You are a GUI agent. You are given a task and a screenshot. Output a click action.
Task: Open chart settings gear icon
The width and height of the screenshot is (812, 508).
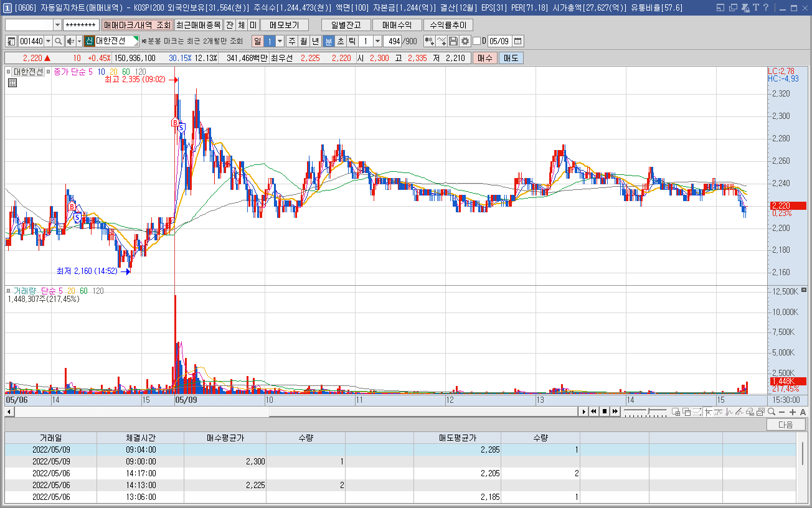point(465,41)
